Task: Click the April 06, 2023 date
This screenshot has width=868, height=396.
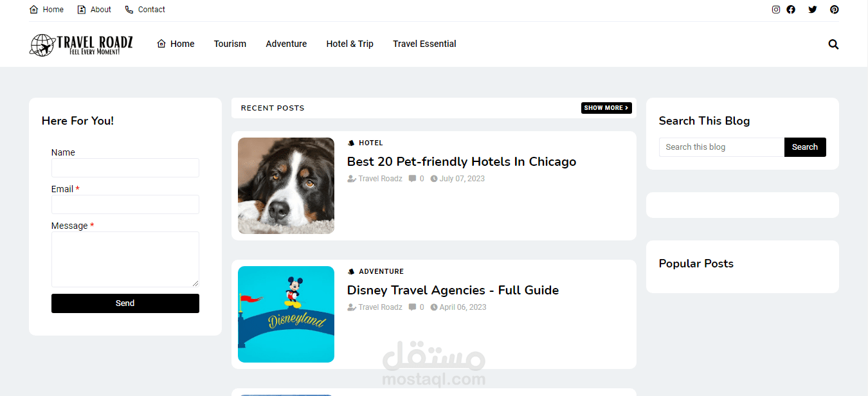Action: coord(463,307)
